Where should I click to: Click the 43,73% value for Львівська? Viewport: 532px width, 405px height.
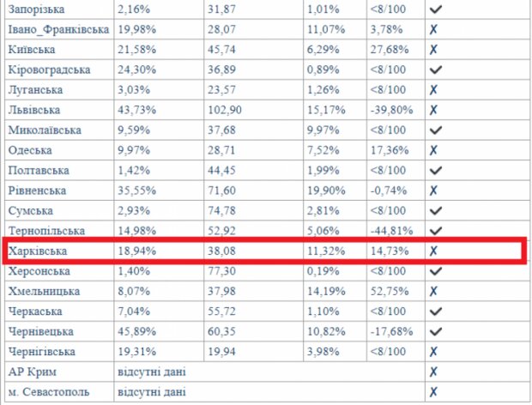pos(136,110)
